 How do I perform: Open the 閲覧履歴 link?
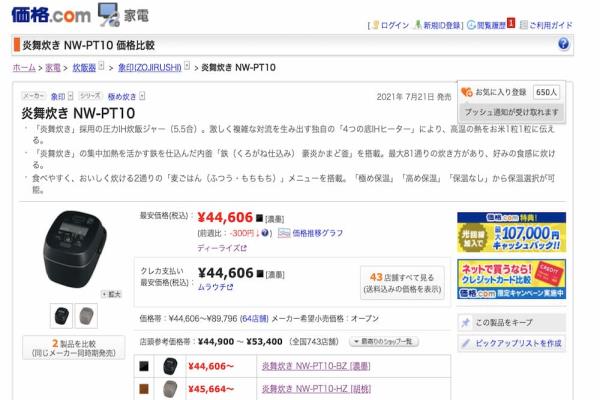(x=491, y=25)
